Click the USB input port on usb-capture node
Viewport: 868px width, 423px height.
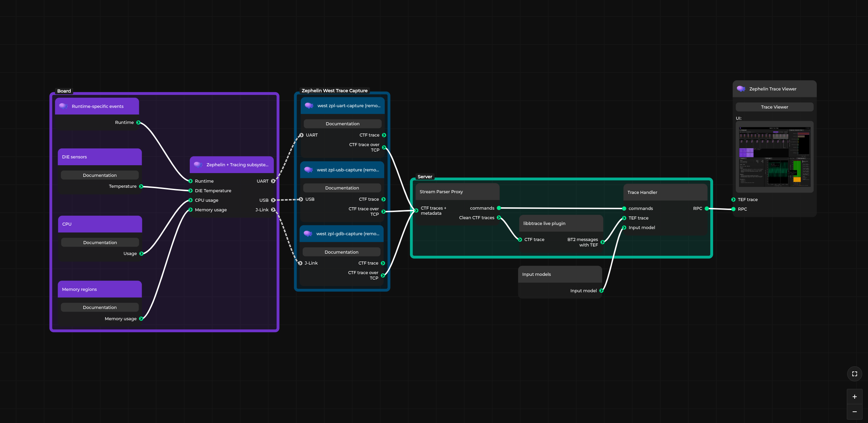(301, 199)
